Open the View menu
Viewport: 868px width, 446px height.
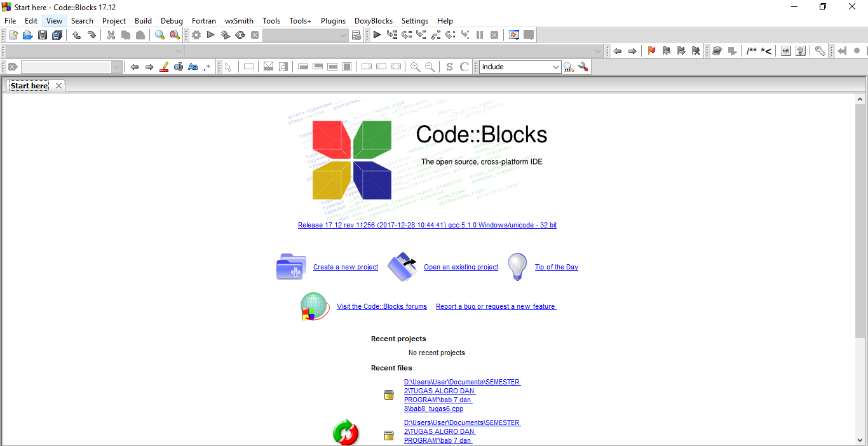[x=54, y=20]
